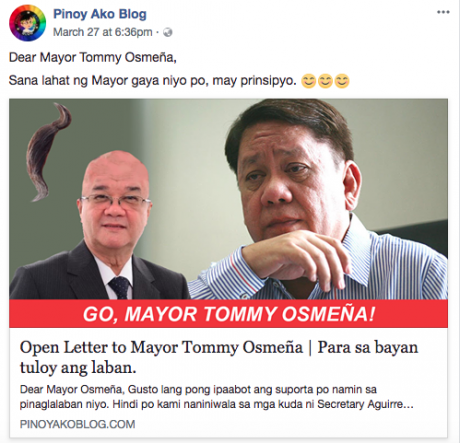Click the globe public privacy icon
This screenshot has height=443, width=460.
168,32
